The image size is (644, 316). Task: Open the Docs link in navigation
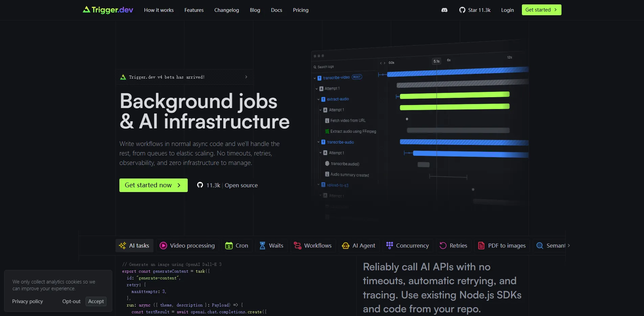point(276,10)
